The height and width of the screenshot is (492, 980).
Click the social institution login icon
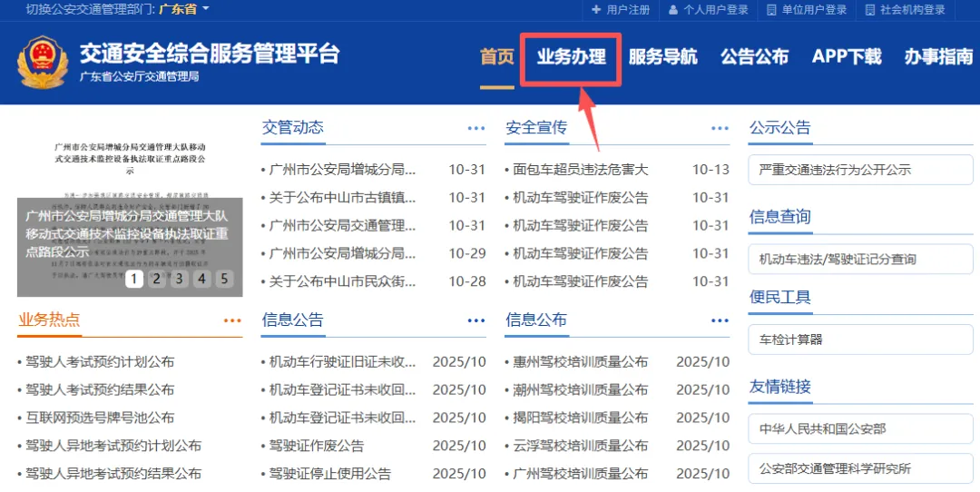click(871, 10)
